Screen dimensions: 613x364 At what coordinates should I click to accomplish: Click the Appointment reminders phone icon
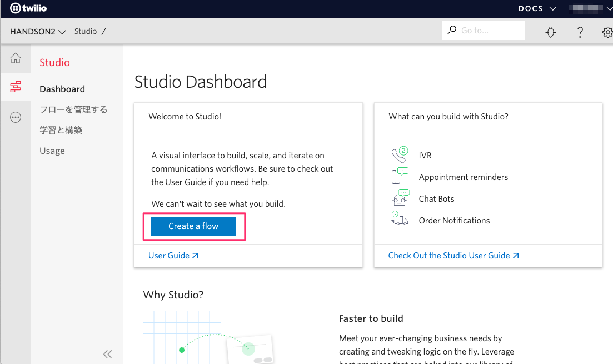(x=400, y=176)
